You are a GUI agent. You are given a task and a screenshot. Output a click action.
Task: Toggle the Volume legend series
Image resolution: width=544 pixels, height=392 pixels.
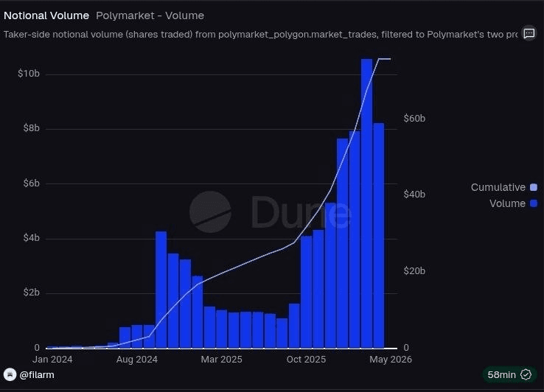[x=513, y=203]
